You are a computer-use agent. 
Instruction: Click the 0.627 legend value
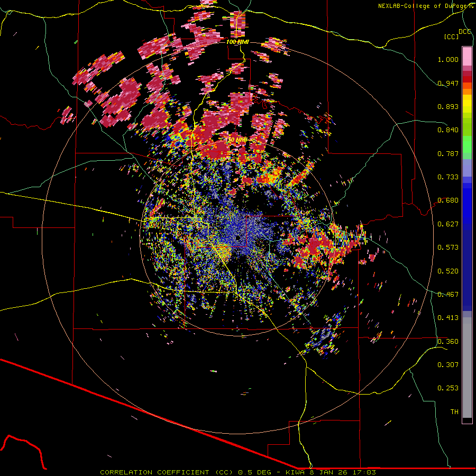pos(448,224)
